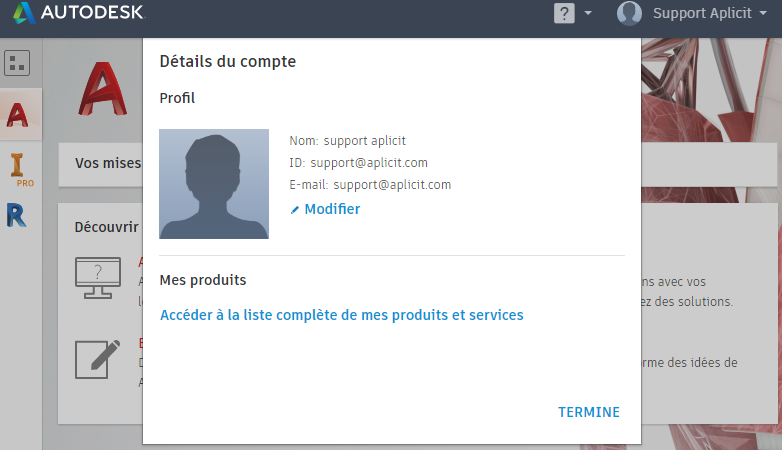The image size is (782, 450).
Task: Click the user avatar in the top bar
Action: pyautogui.click(x=629, y=14)
